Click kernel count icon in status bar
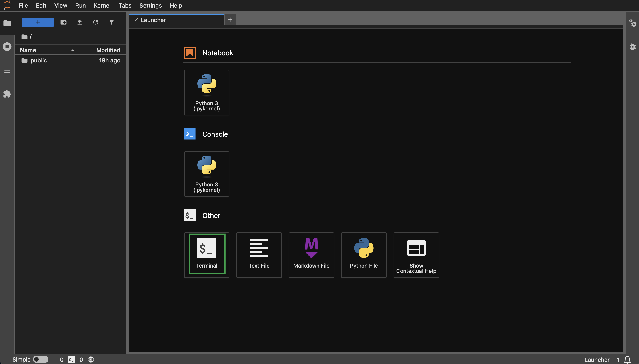The width and height of the screenshot is (639, 364). coord(91,360)
